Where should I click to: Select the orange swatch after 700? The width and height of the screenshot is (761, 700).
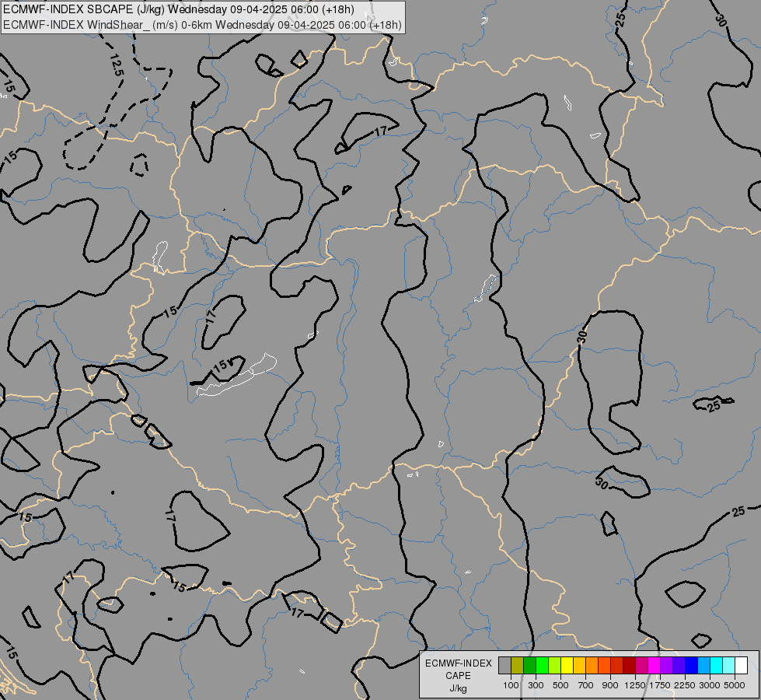pos(592,665)
